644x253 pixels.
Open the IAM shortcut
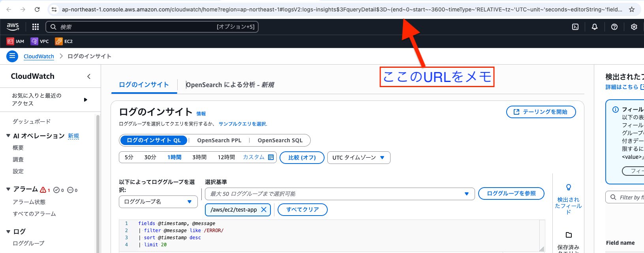[15, 41]
